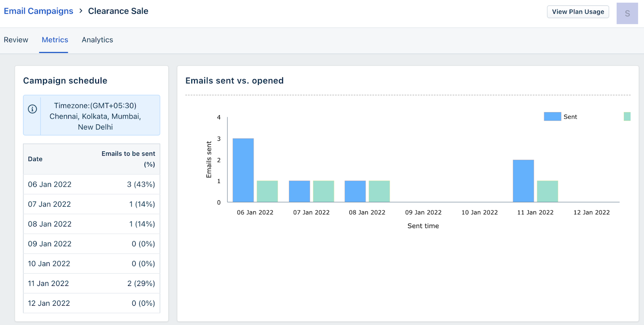Click the 2 (29%) value in schedule table
Image resolution: width=644 pixels, height=325 pixels.
click(141, 283)
